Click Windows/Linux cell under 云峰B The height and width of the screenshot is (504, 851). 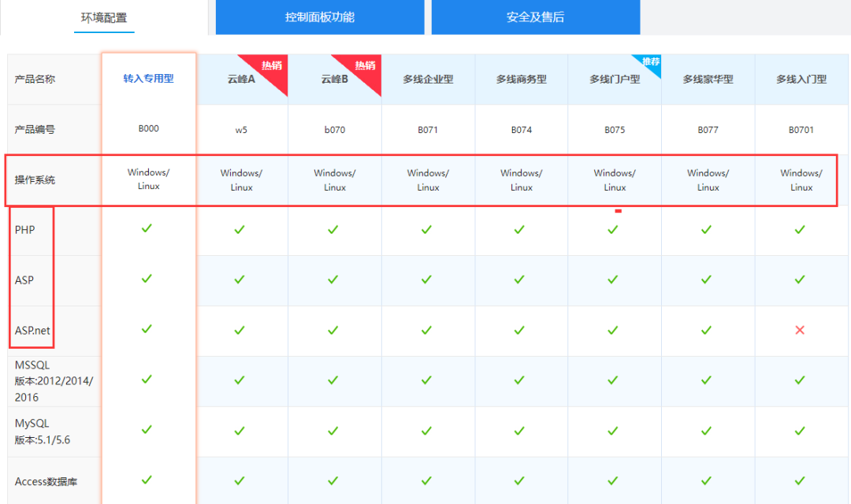[334, 180]
